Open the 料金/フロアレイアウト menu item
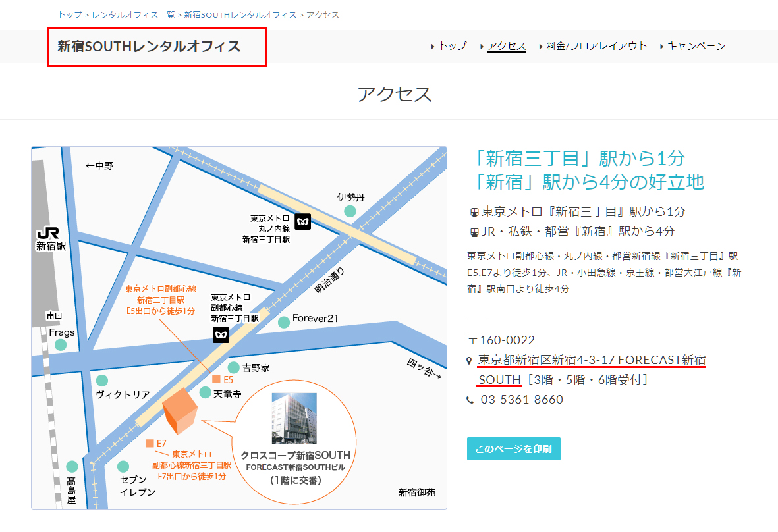This screenshot has height=532, width=778. (x=596, y=46)
